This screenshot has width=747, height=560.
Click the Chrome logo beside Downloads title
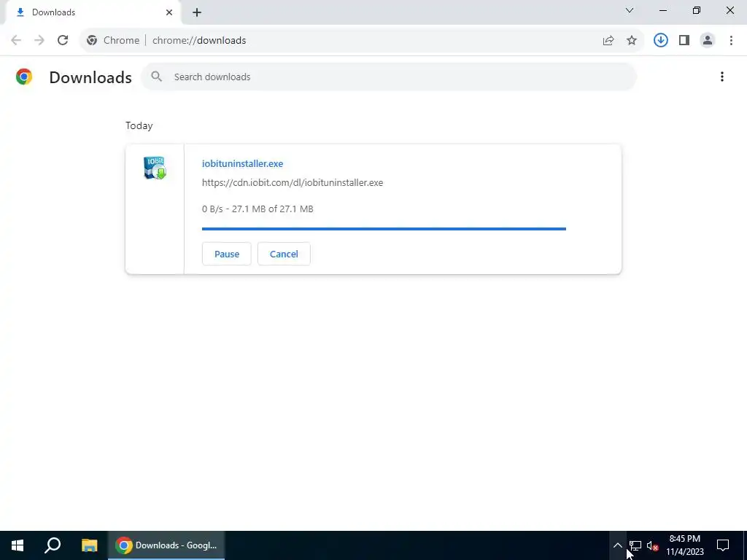point(24,77)
